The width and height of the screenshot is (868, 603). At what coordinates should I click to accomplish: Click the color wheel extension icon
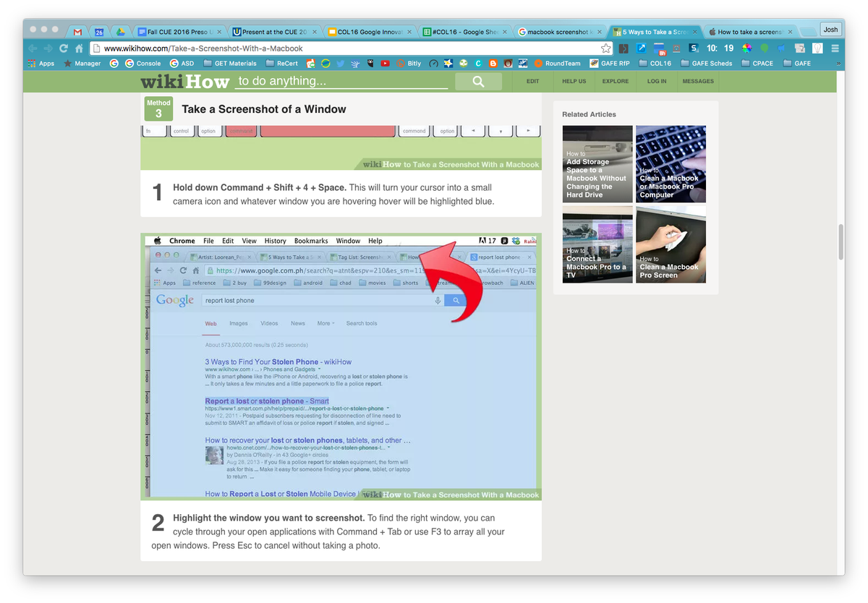(747, 48)
